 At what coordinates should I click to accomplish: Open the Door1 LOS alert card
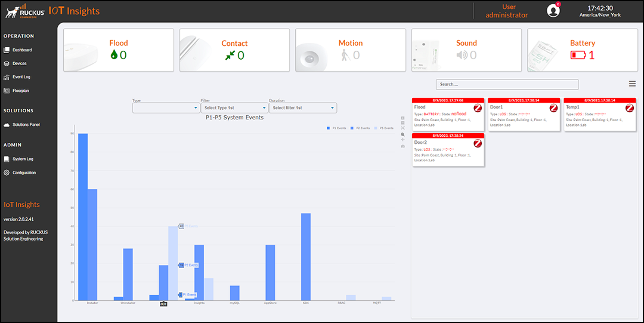[524, 115]
